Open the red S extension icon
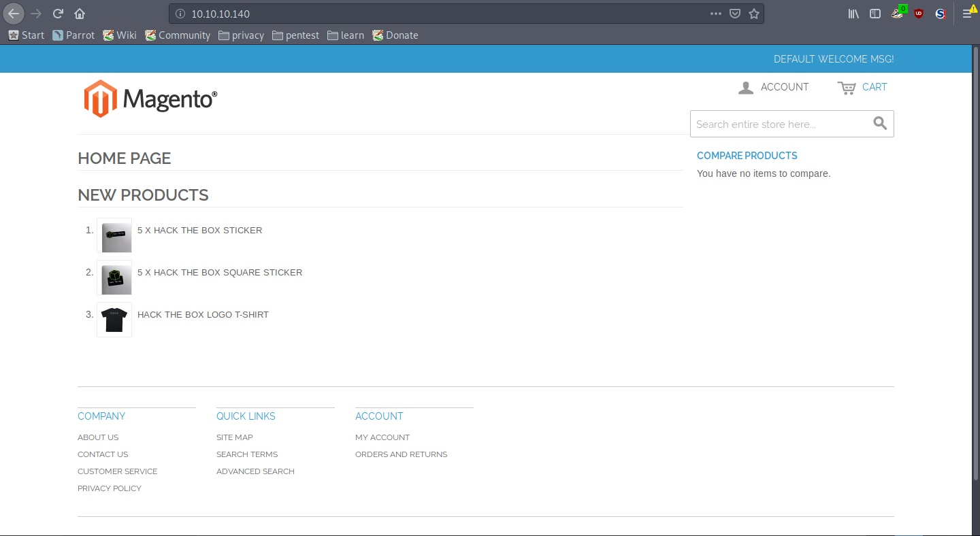 click(941, 14)
